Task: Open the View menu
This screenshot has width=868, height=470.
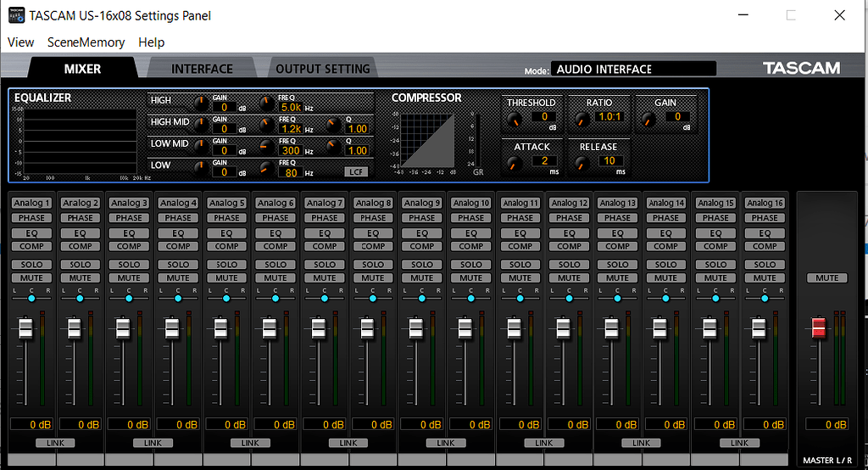Action: pyautogui.click(x=20, y=42)
